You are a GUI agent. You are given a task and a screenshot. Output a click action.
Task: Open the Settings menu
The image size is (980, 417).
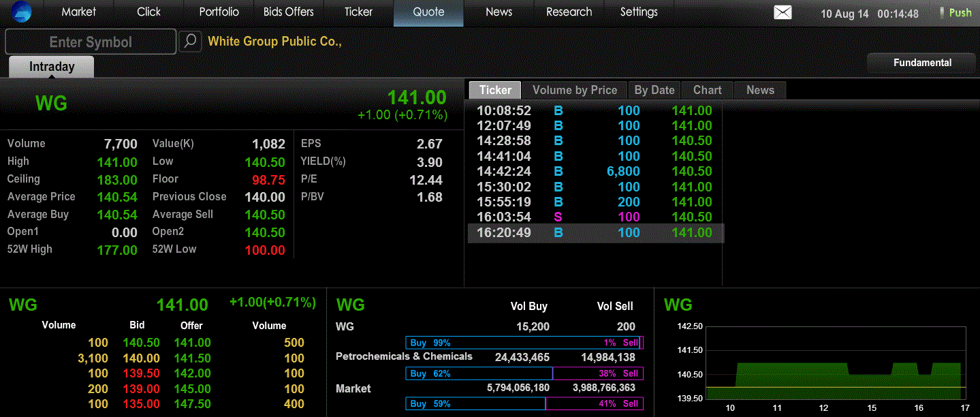click(639, 12)
